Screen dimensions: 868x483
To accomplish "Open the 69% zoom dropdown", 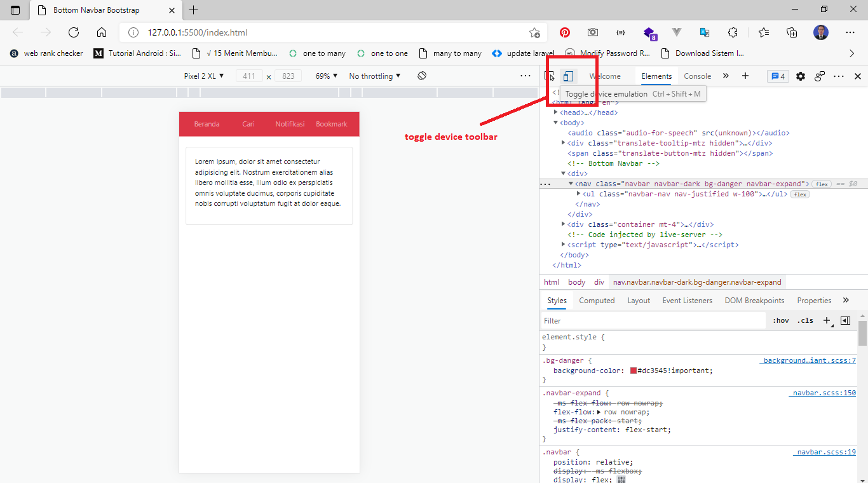I will [x=327, y=76].
